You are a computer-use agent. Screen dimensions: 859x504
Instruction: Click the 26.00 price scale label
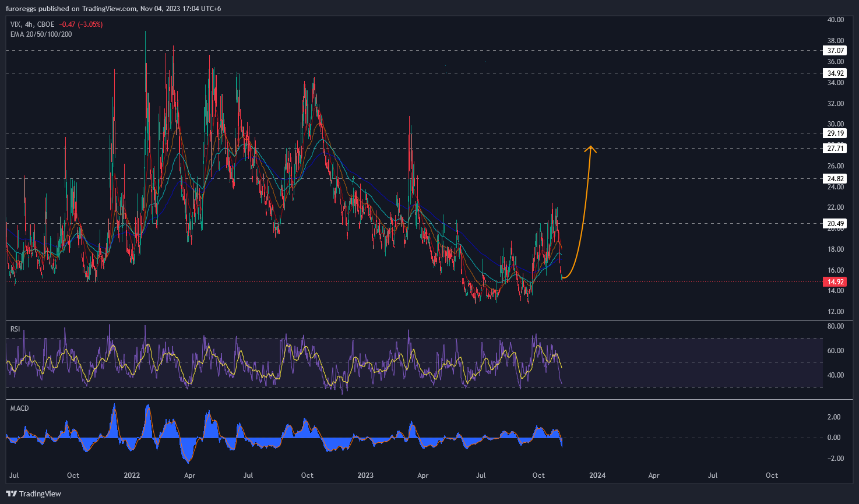836,166
